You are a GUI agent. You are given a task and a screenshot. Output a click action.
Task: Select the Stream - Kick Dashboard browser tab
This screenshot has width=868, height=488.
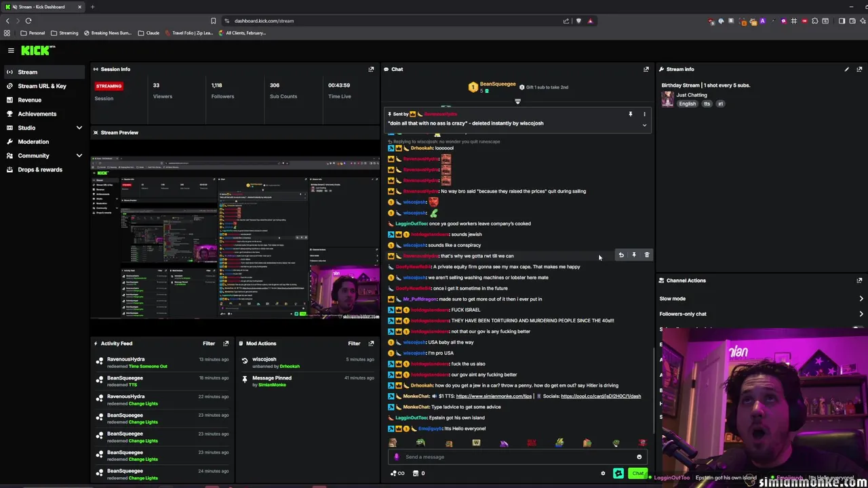[x=42, y=7]
